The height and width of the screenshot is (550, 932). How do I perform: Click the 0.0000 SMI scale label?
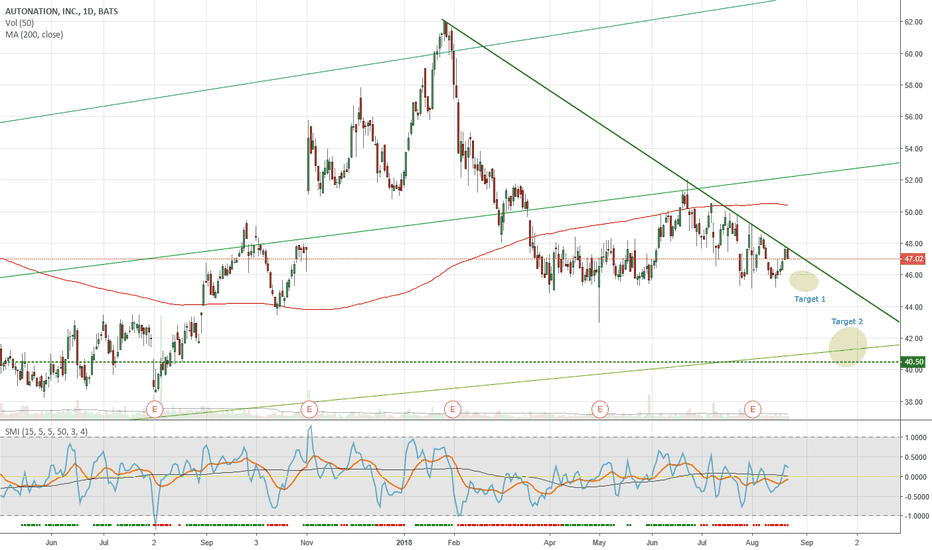point(915,477)
